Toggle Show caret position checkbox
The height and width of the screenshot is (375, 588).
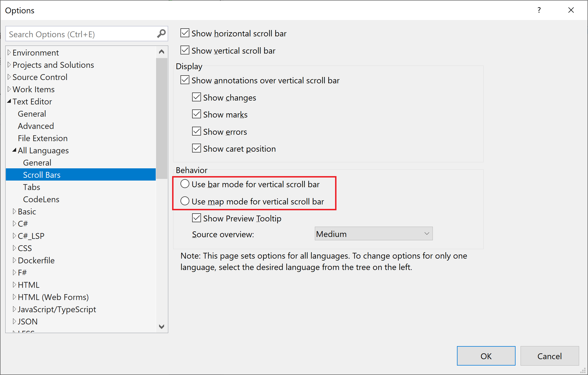click(197, 148)
